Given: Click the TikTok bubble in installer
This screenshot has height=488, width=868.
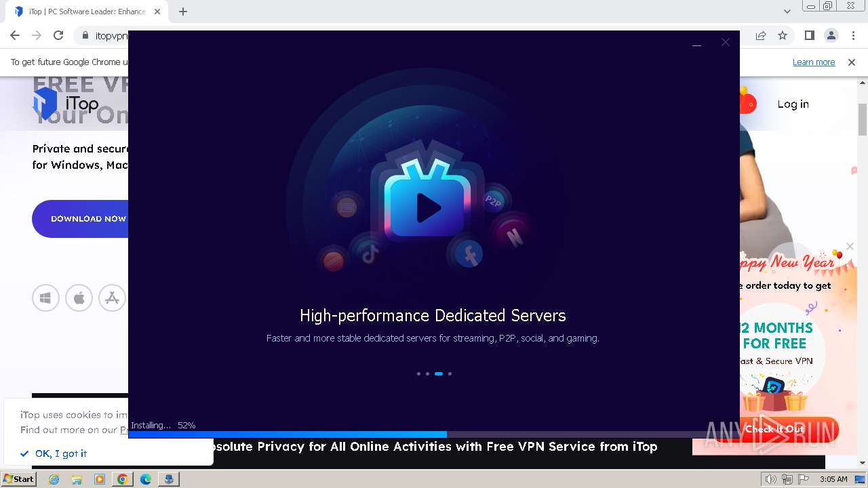Looking at the screenshot, I should 370,254.
